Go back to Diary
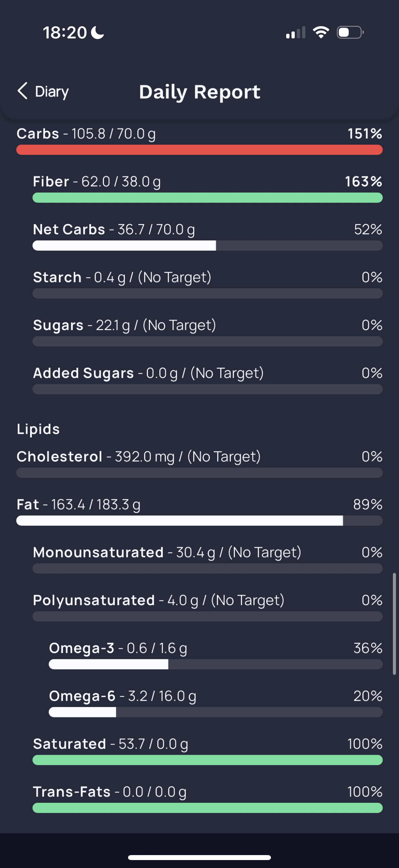 coord(43,91)
